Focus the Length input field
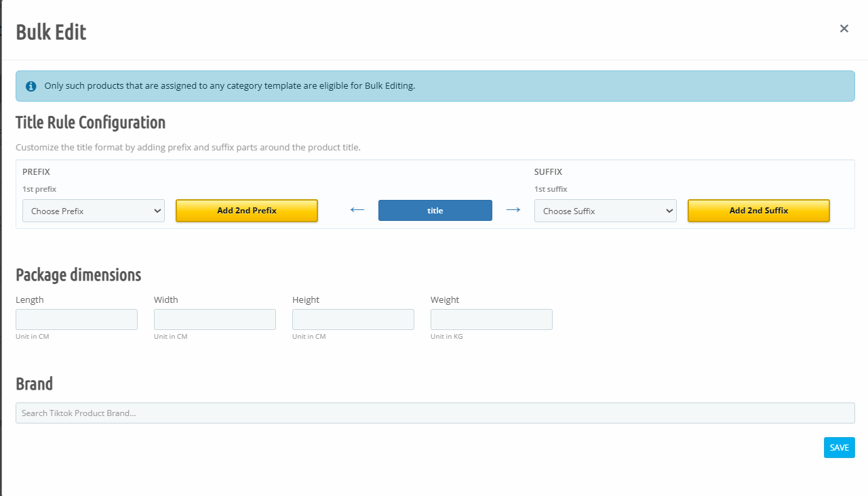 (77, 320)
